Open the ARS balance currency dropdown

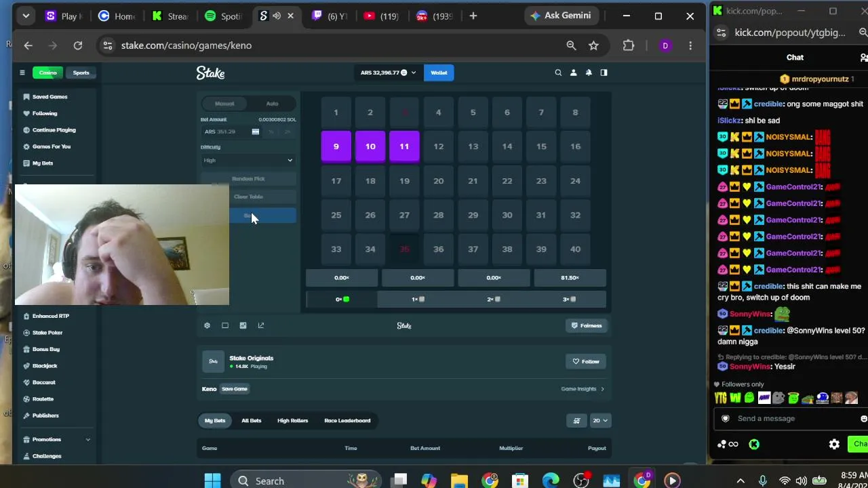coord(388,73)
